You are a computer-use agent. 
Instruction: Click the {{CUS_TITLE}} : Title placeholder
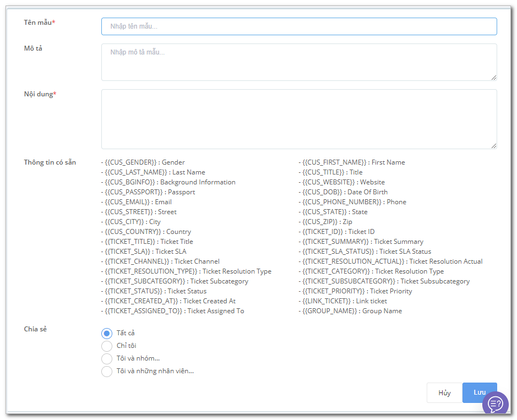[331, 172]
